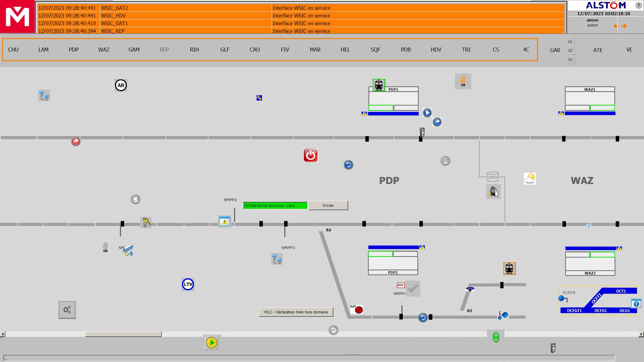Select the WAZ tab in station bar

[x=104, y=50]
